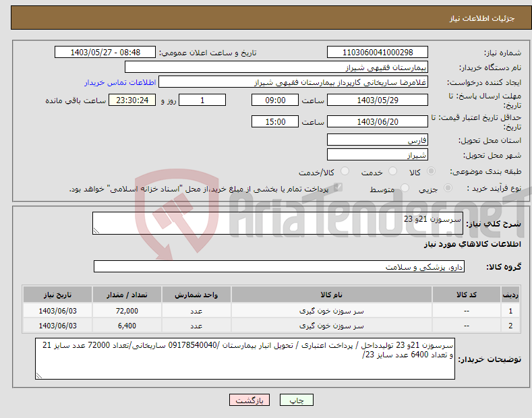Click the delivery city field شیراز
The width and height of the screenshot is (532, 418).
pyautogui.click(x=378, y=154)
